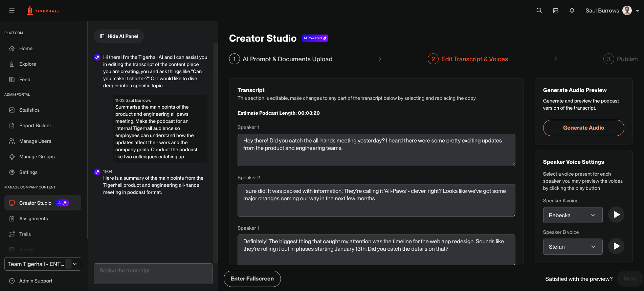
Task: Open the notifications bell
Action: point(572,10)
